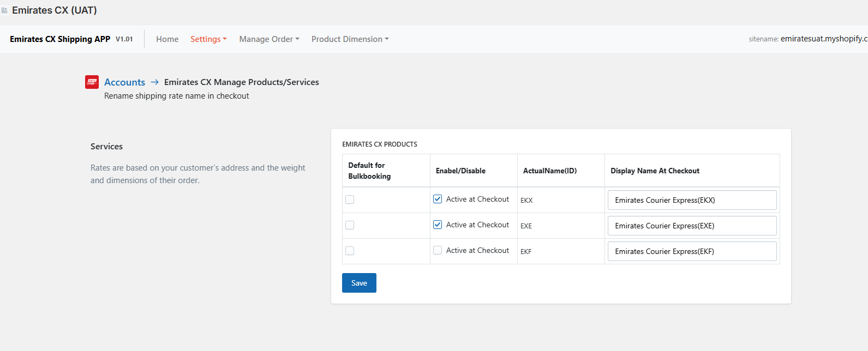Expand the Manage Order dropdown

click(269, 39)
